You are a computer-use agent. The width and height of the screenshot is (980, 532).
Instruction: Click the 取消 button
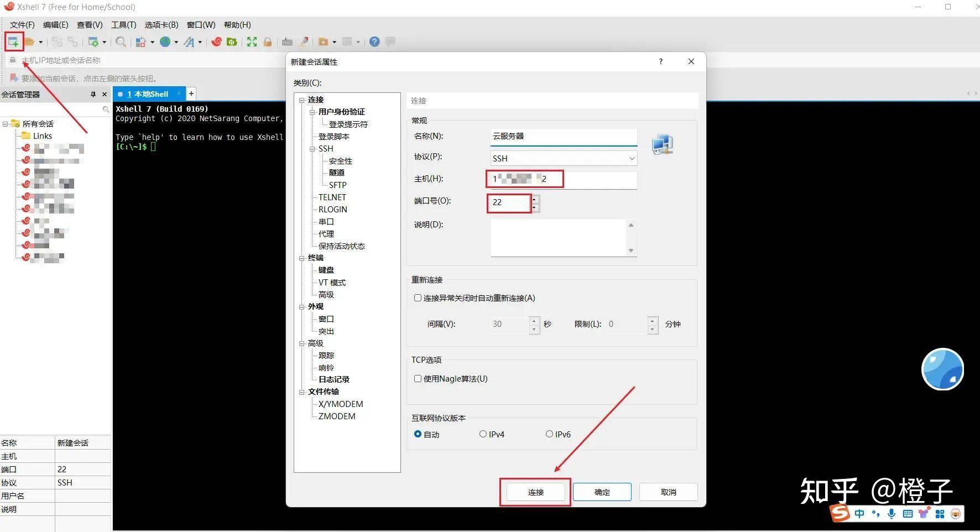point(668,492)
